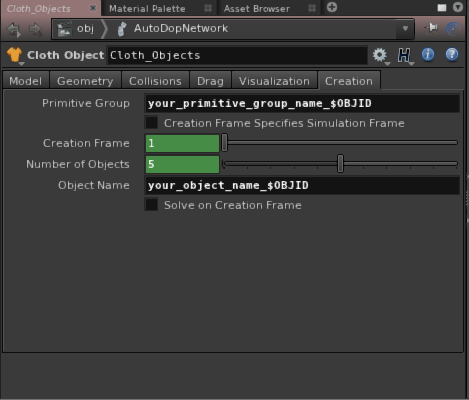Click the Creation Frame label
This screenshot has width=469, height=400.
[86, 143]
